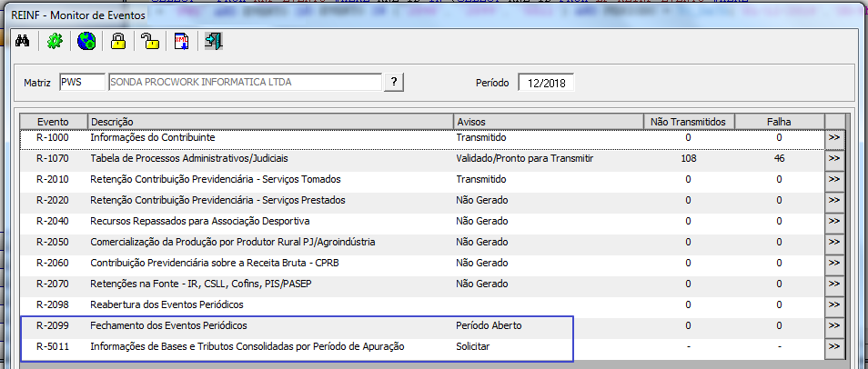Click the question mark lookup button
This screenshot has width=868, height=369.
[394, 82]
